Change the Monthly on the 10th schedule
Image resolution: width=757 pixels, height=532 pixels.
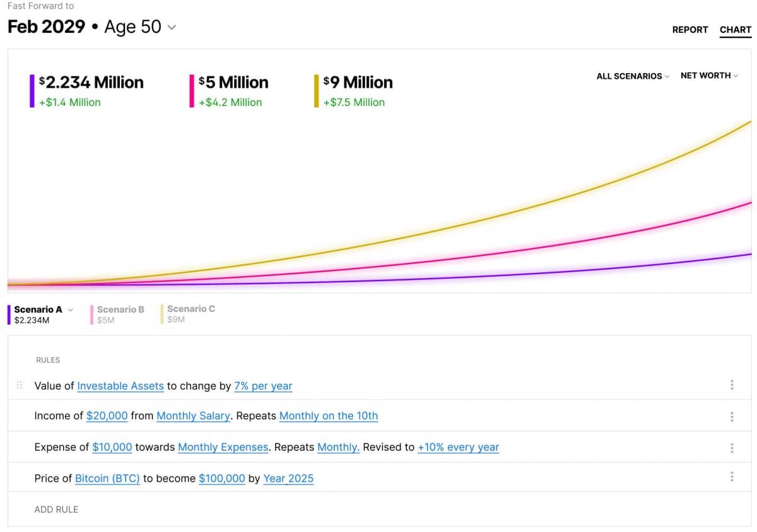pos(328,416)
